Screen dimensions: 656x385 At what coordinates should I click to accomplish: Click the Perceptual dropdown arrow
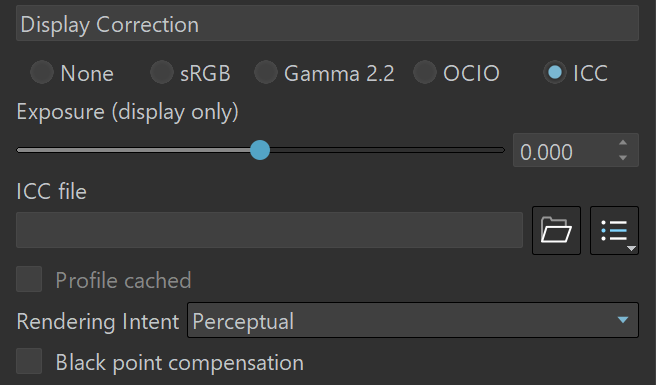click(x=623, y=320)
